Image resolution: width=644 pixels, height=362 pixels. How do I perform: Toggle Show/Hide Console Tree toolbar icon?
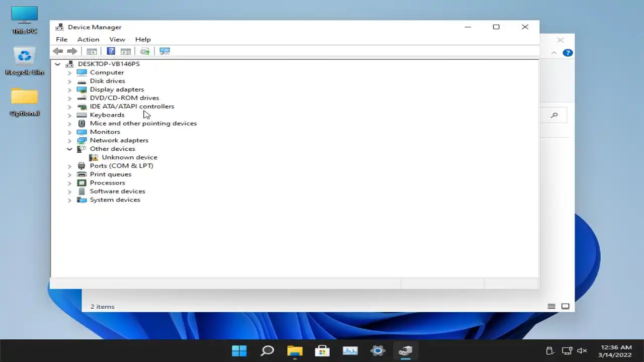point(92,51)
